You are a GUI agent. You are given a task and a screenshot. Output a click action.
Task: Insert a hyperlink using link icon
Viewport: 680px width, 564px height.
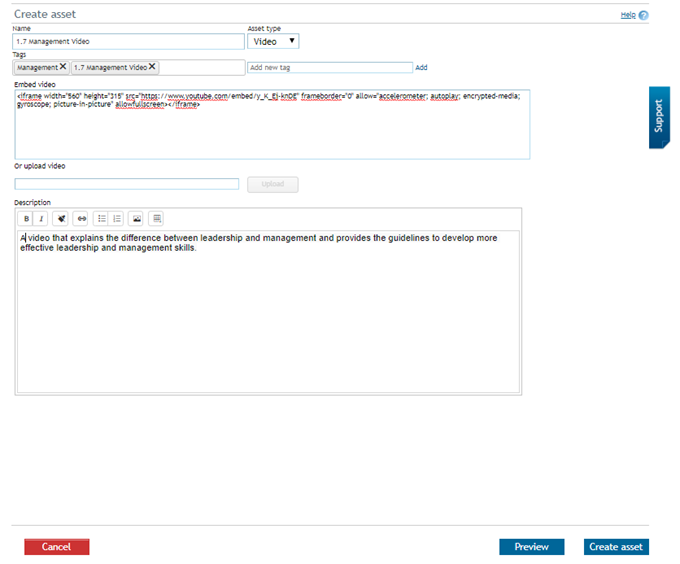(81, 219)
